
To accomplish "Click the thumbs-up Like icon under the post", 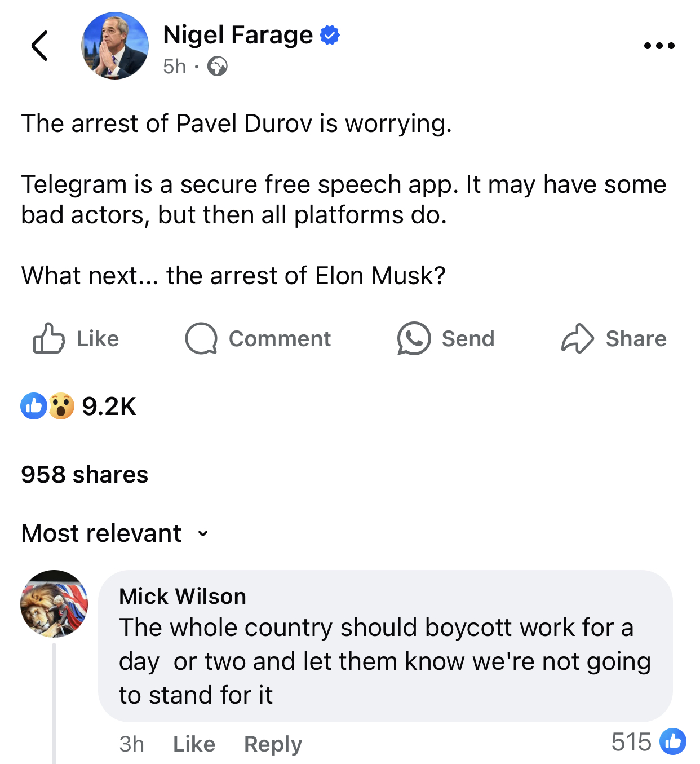I will click(48, 338).
